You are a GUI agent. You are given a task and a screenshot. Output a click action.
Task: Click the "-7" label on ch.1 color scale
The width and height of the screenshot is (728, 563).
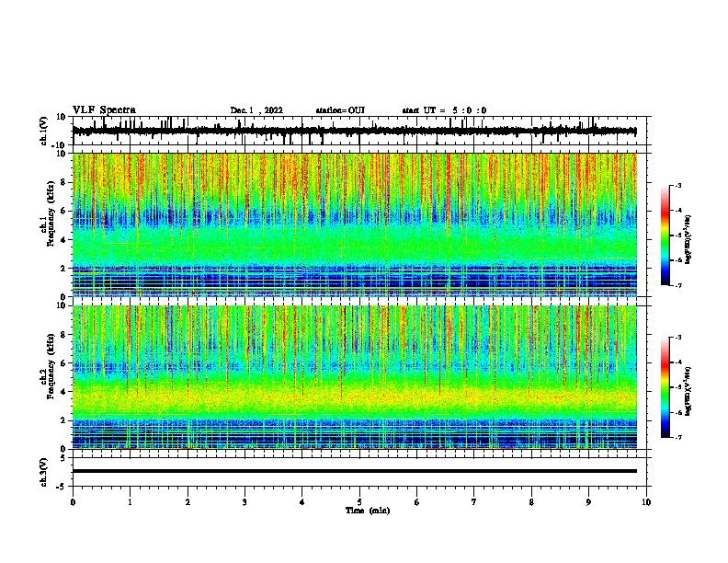point(677,285)
